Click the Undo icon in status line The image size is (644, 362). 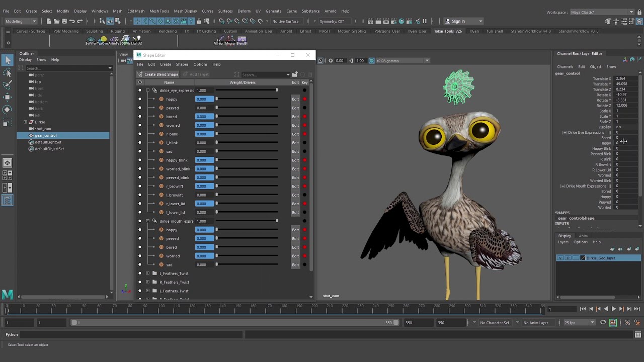[x=72, y=21]
